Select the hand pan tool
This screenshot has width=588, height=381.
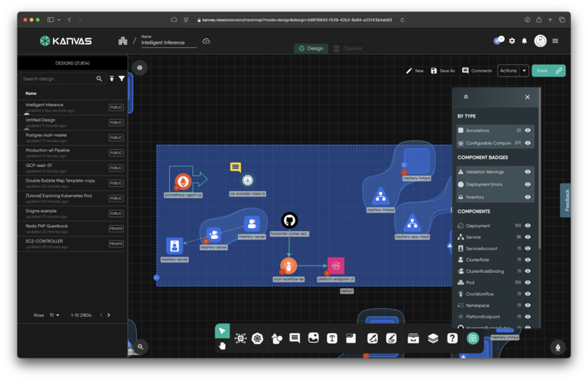(x=222, y=346)
